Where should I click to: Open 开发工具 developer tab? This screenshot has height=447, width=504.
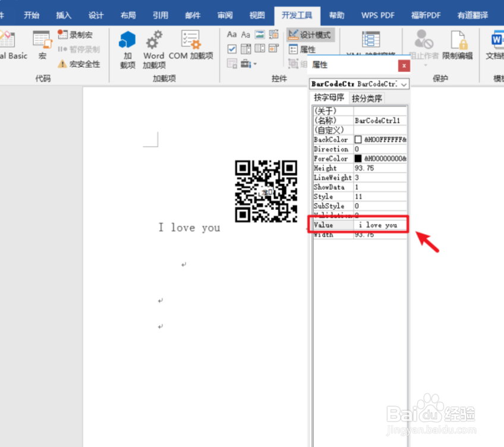pyautogui.click(x=297, y=15)
